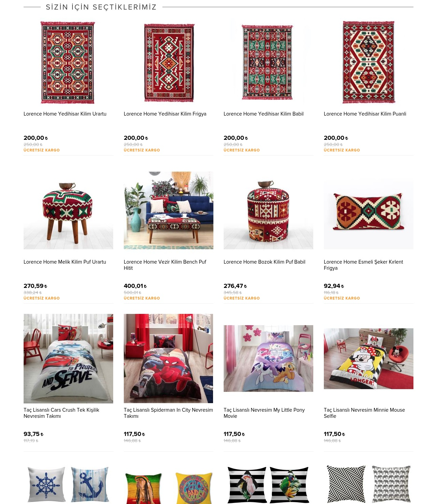Screen dimensions: 436x504
Task: Open the Spiderman In City bedding photo
Action: [169, 358]
